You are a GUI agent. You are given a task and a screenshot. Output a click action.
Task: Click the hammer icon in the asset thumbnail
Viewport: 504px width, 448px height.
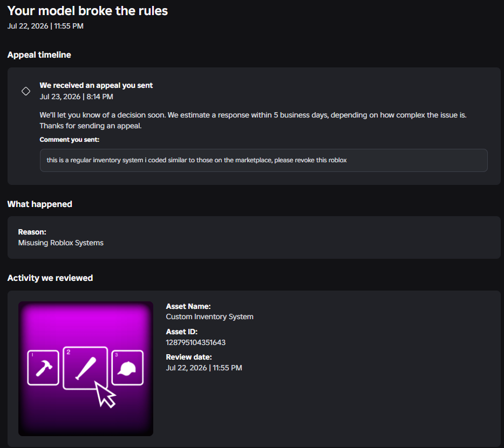click(x=44, y=368)
